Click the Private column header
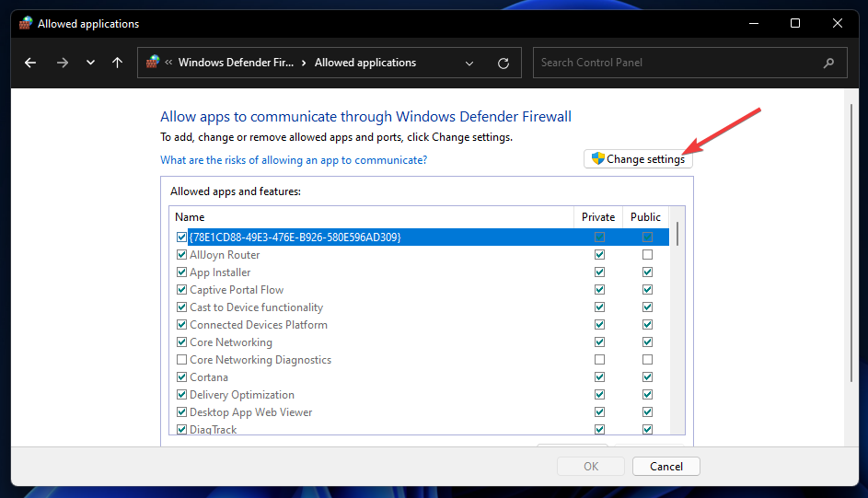 (x=598, y=217)
